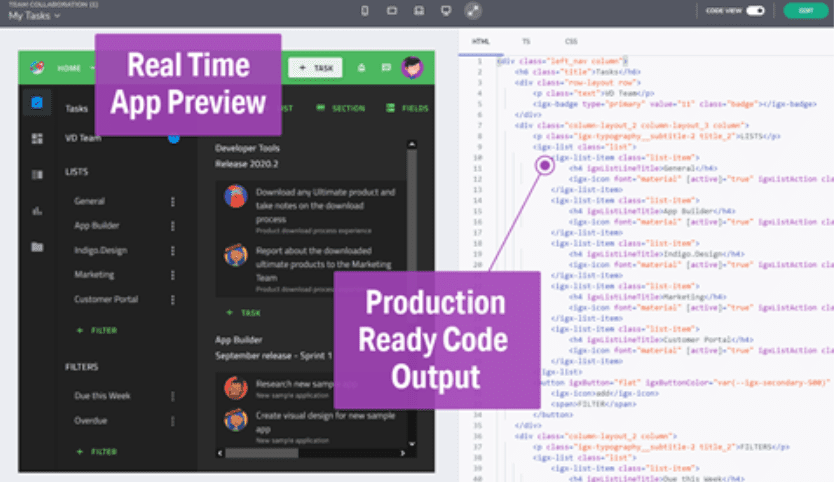
Task: Open the three-dot menu beside Customer Portal
Action: click(x=172, y=300)
